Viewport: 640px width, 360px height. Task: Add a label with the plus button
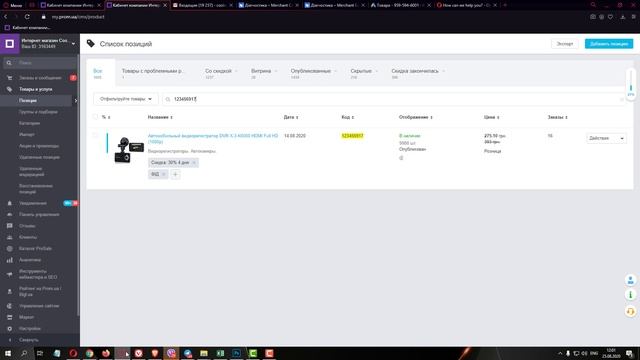175,174
